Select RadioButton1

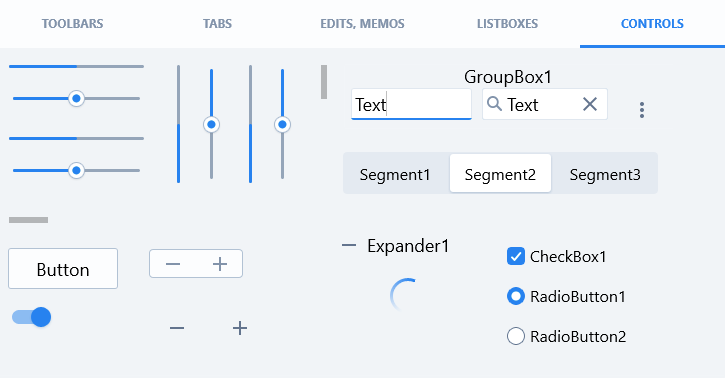pos(516,296)
